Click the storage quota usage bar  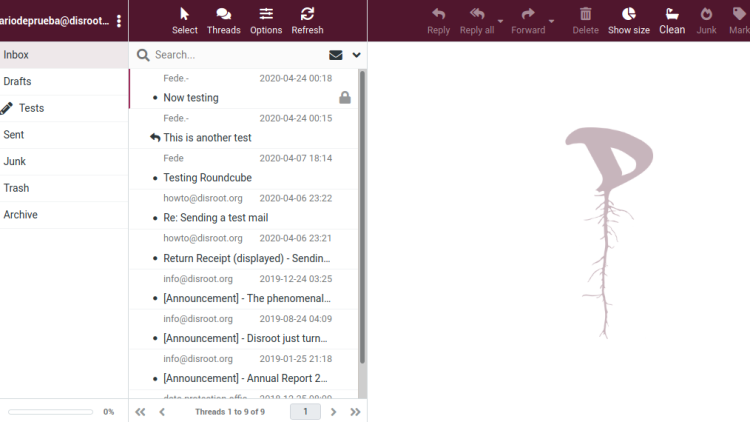click(51, 412)
